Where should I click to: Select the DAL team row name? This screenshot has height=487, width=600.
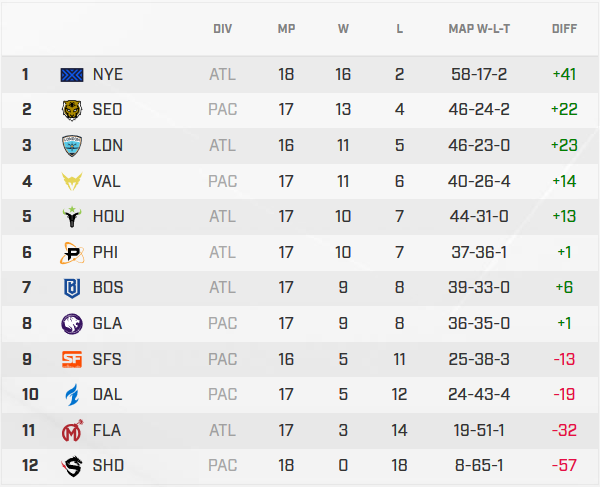tap(107, 394)
